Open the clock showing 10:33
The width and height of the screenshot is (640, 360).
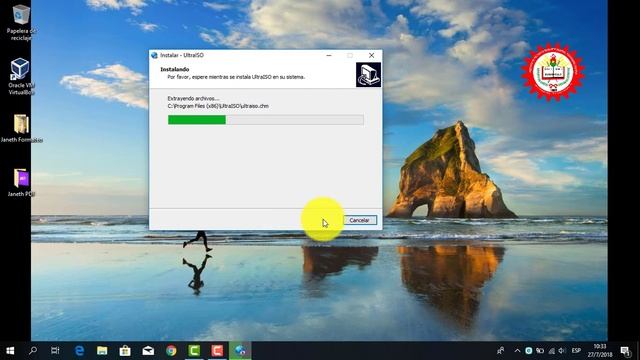600,351
